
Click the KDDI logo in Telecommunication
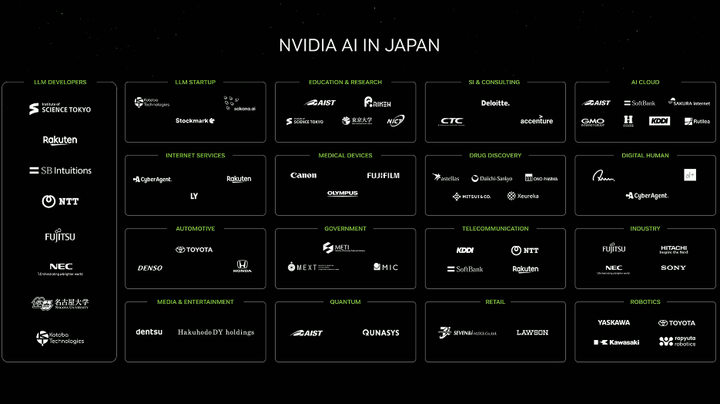[465, 250]
